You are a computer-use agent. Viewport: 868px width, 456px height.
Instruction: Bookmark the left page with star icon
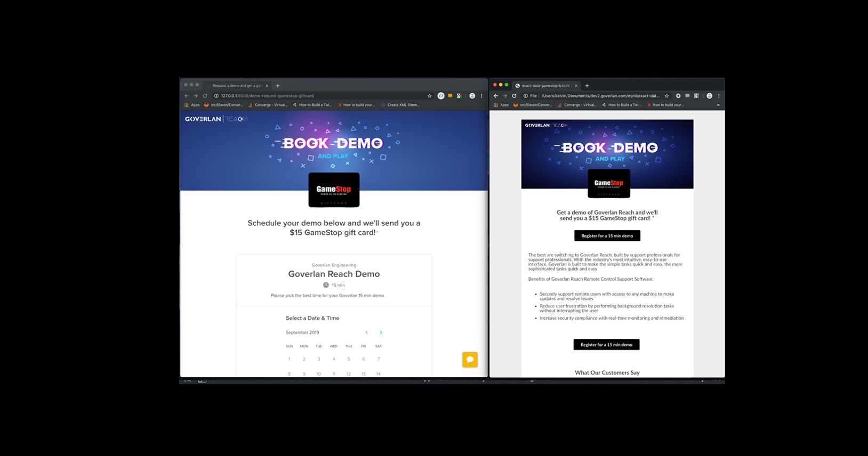pyautogui.click(x=429, y=96)
